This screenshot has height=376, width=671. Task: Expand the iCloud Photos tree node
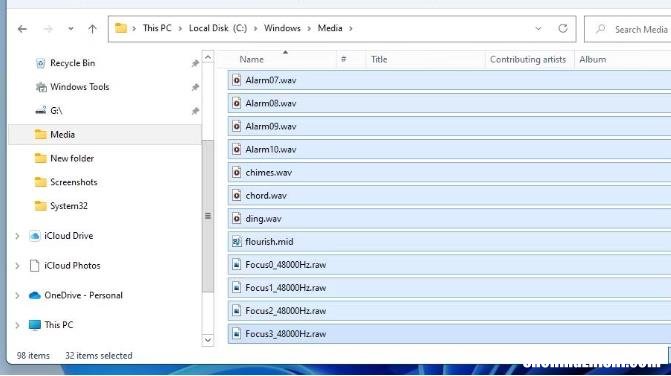point(17,266)
